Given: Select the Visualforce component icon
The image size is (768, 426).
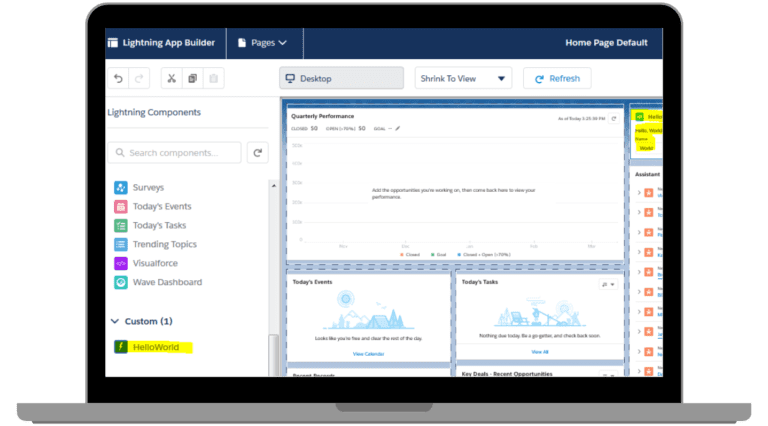Looking at the screenshot, I should pos(120,263).
